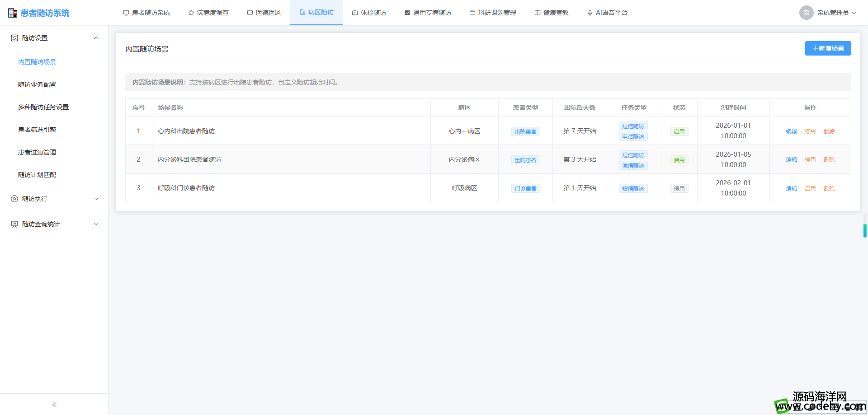Click the 随访执行 play icon

14,199
